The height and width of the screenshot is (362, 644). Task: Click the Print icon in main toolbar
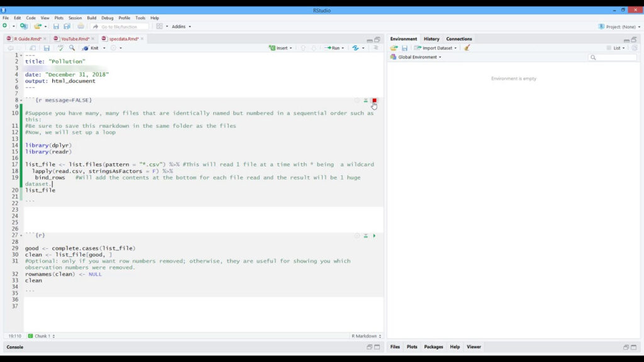[x=81, y=26]
